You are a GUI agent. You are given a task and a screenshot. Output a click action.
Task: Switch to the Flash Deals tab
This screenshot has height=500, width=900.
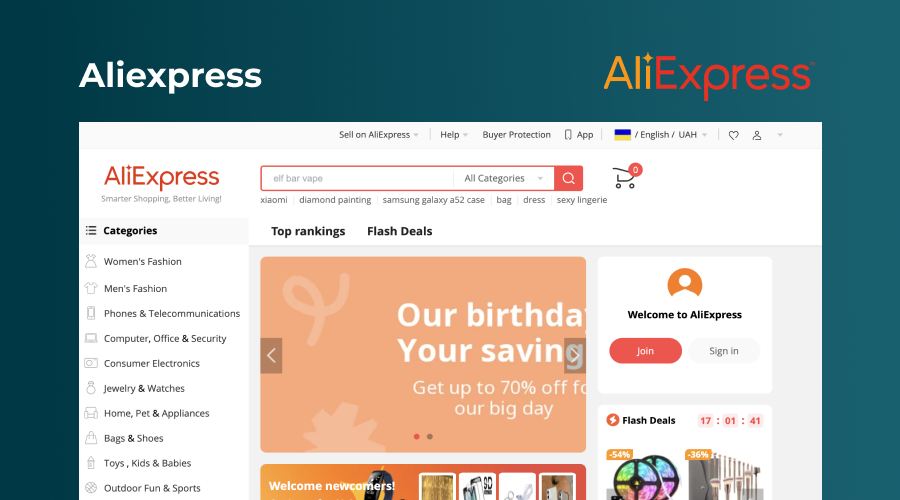(x=399, y=231)
